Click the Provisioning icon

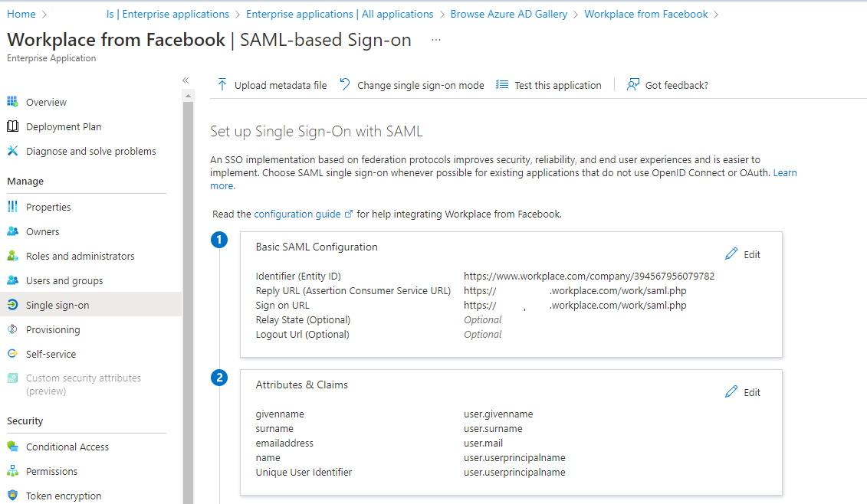tap(12, 329)
